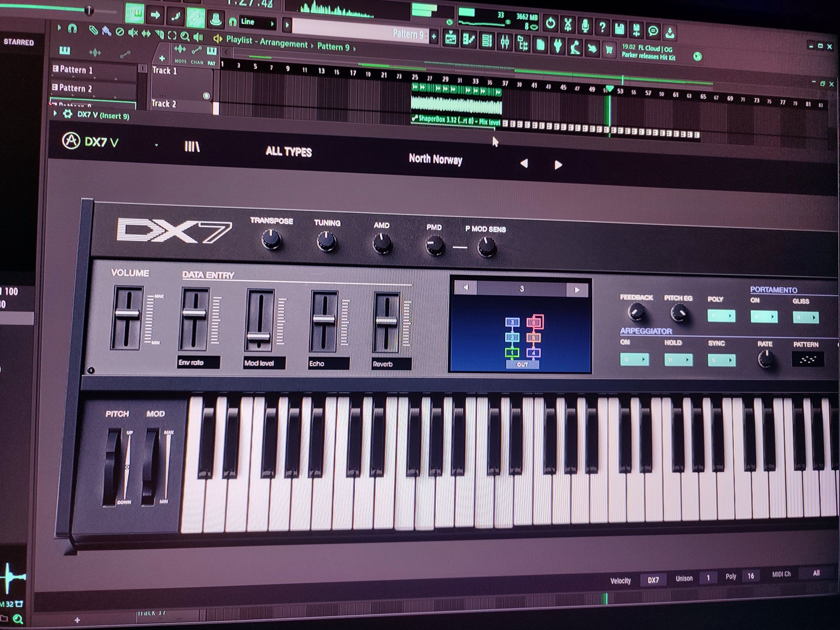Open the plugin picker plug icon
This screenshot has width=840, height=630.
[x=557, y=45]
